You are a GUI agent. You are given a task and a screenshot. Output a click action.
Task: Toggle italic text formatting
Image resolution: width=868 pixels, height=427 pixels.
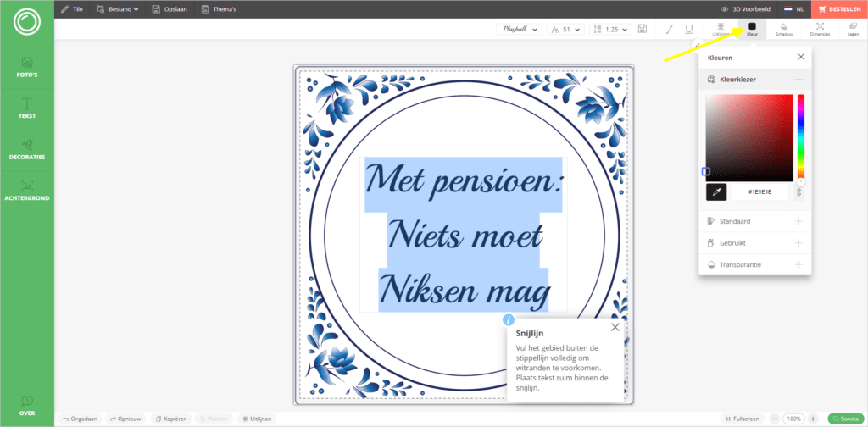pyautogui.click(x=669, y=29)
